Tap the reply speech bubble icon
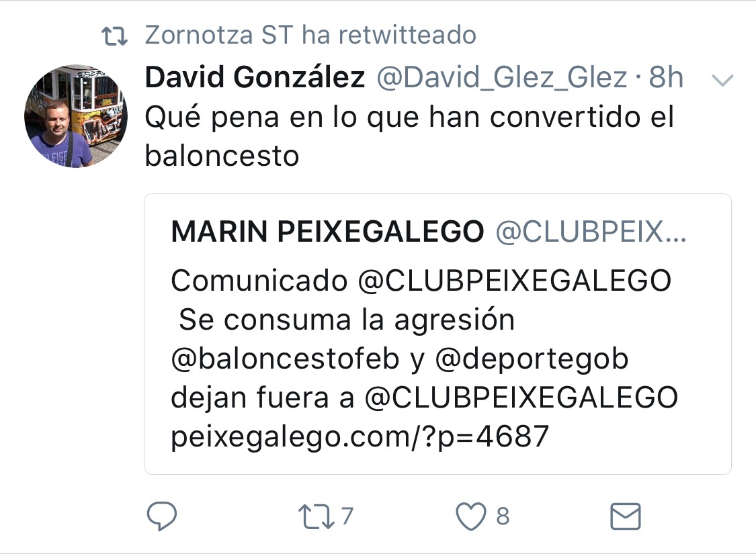This screenshot has height=560, width=756. pos(161,516)
